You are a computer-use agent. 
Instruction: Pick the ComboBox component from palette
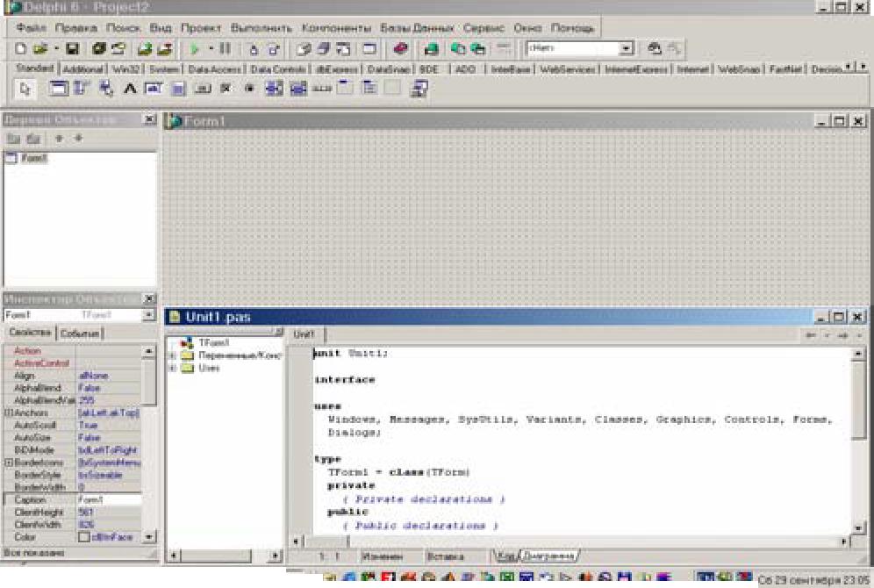(x=298, y=89)
